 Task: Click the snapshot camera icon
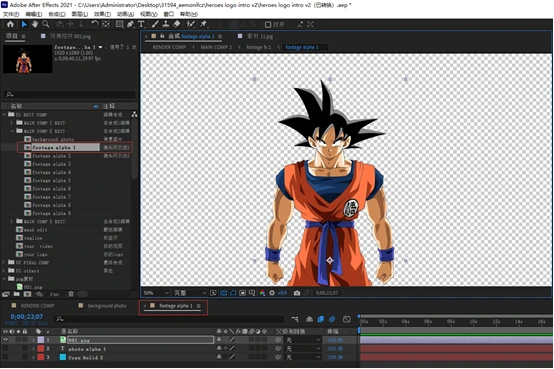coord(297,293)
